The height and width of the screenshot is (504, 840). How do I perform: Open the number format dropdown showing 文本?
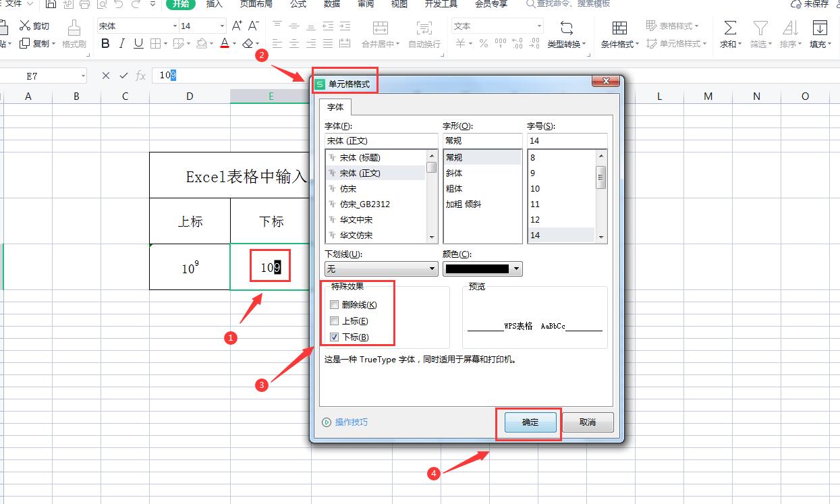[539, 26]
